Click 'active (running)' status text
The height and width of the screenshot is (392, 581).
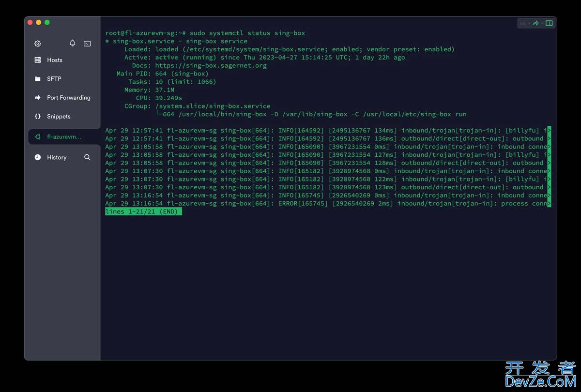click(x=185, y=57)
